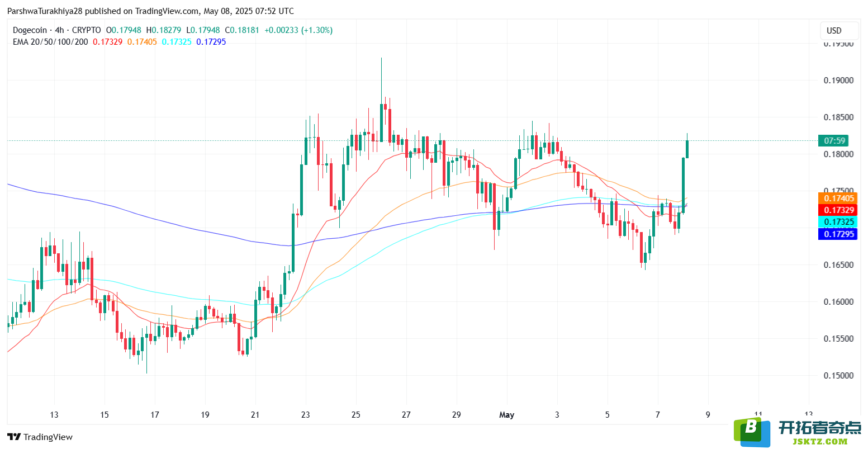
Task: Click the red 0.17329 price axis tag
Action: 837,210
